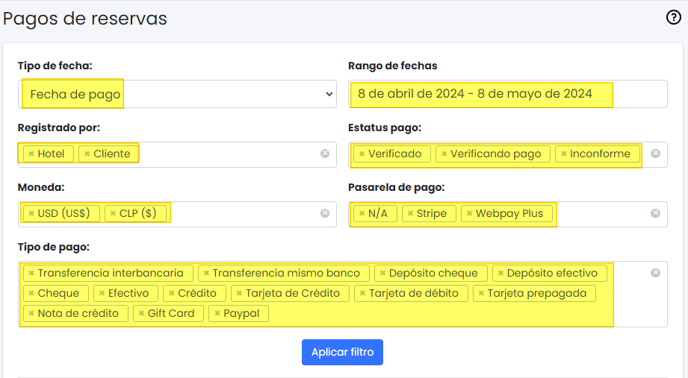Clear all Pasarela de pago selections

coord(655,213)
